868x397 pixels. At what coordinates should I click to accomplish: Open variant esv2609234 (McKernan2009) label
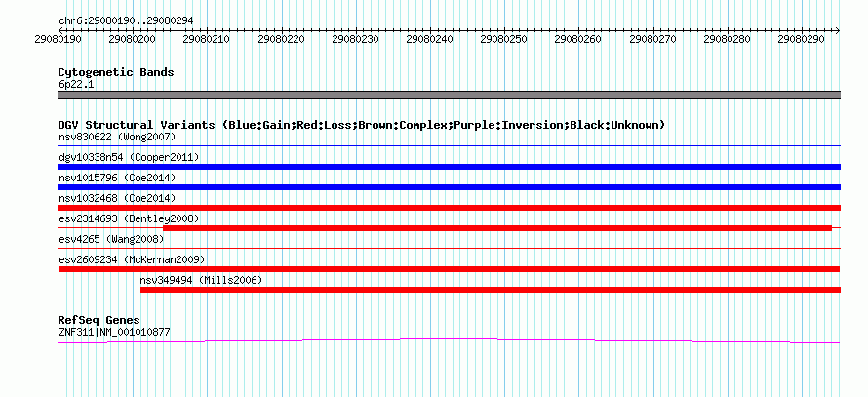point(132,259)
